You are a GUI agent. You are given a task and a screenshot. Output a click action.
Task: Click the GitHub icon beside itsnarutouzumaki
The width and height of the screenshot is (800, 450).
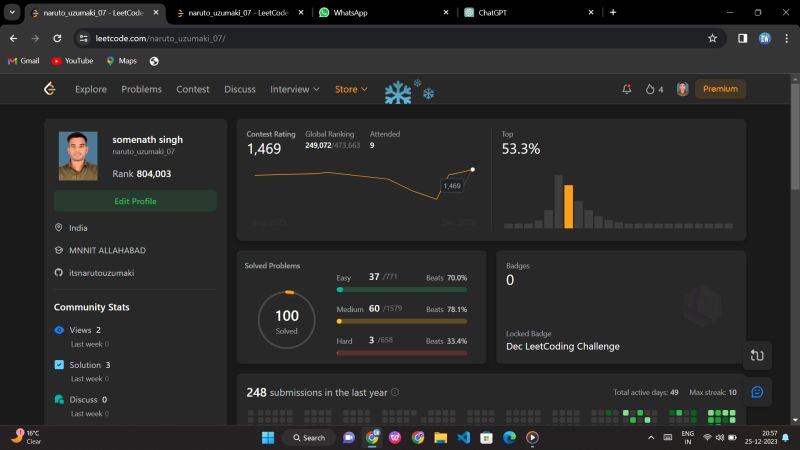[59, 272]
